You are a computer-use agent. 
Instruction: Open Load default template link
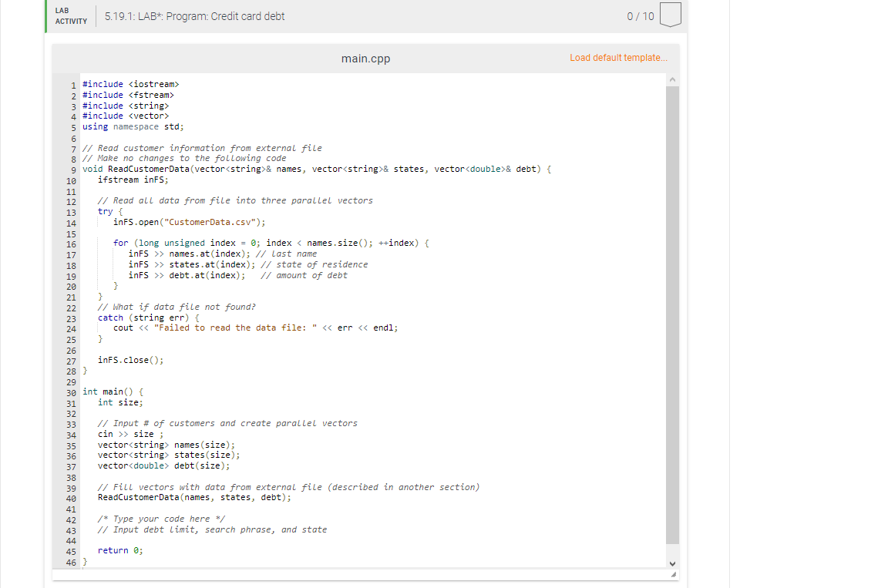pos(618,58)
